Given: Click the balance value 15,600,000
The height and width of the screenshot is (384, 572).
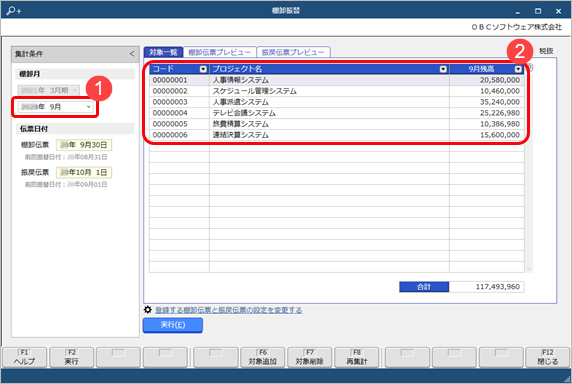Looking at the screenshot, I should click(499, 135).
